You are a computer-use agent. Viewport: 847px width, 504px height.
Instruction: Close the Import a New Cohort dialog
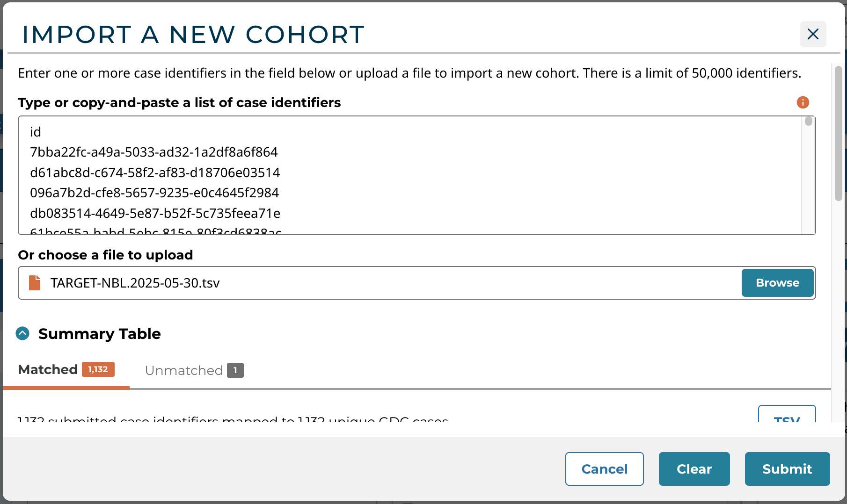pos(813,34)
